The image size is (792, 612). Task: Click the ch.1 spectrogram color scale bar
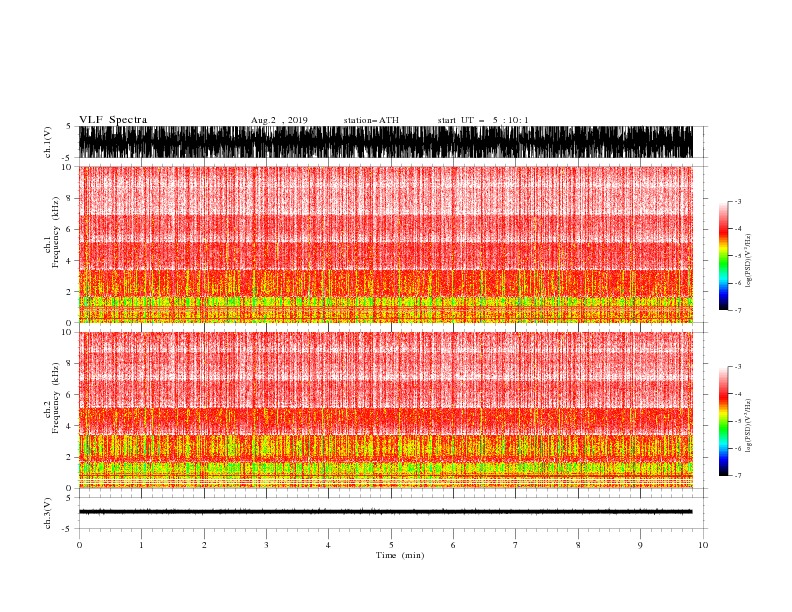point(723,256)
